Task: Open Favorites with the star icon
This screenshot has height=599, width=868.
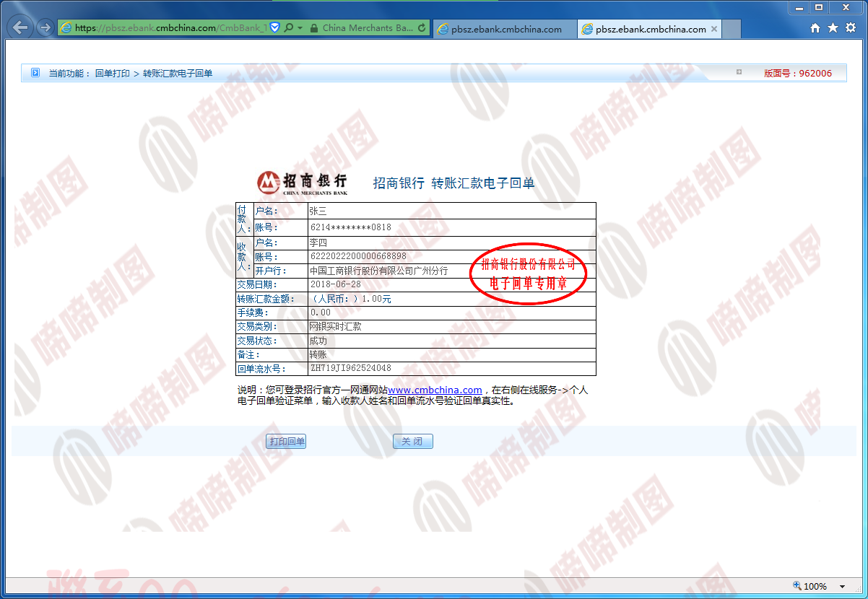Action: point(833,28)
